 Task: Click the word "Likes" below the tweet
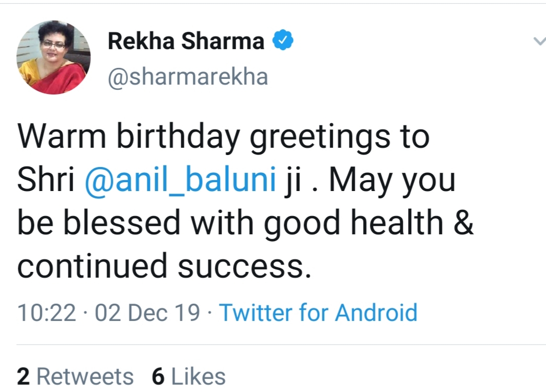click(199, 376)
